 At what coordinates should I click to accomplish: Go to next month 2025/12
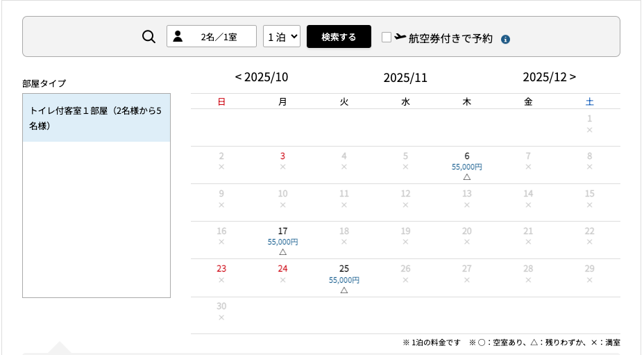[549, 77]
